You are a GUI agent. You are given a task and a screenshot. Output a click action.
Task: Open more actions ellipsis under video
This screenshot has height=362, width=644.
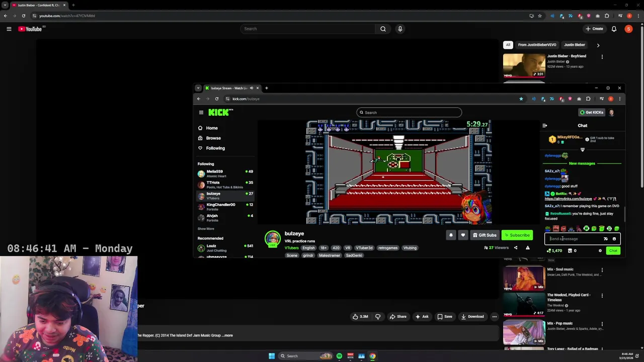pyautogui.click(x=494, y=317)
